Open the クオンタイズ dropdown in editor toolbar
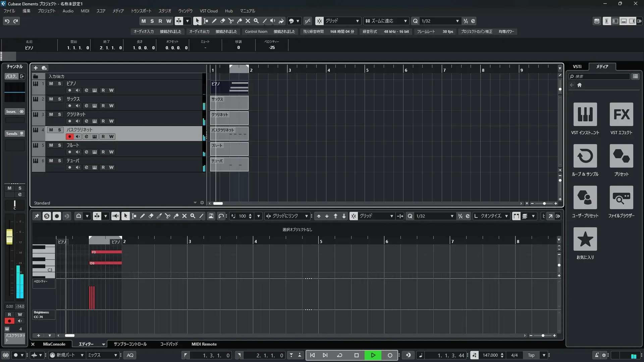The image size is (644, 362). [506, 216]
